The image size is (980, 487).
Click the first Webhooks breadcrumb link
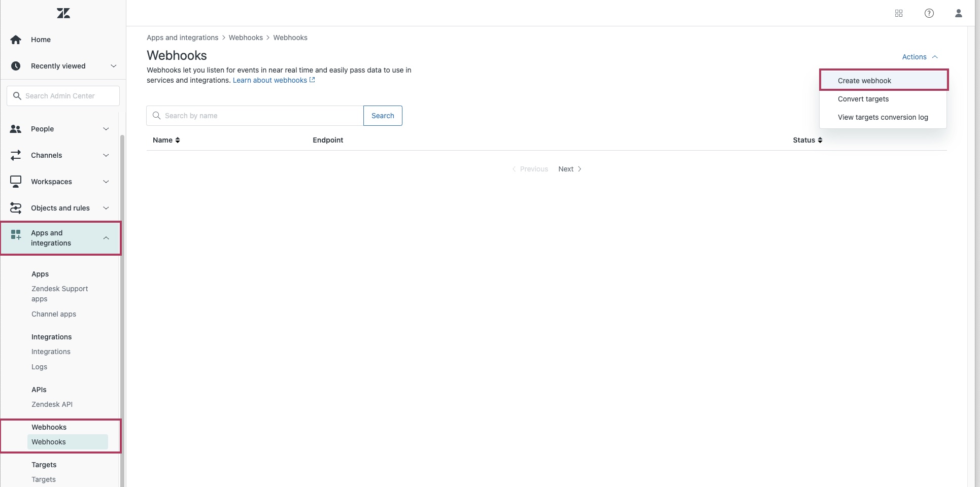tap(246, 38)
